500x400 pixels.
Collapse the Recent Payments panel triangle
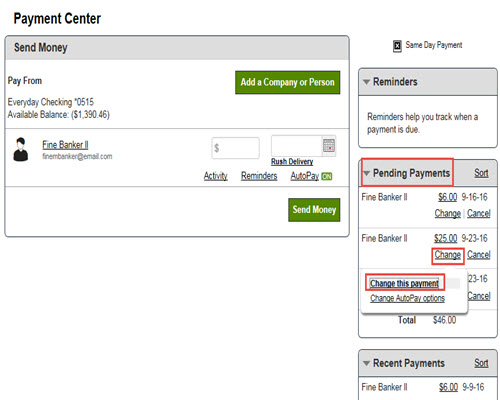coord(366,363)
